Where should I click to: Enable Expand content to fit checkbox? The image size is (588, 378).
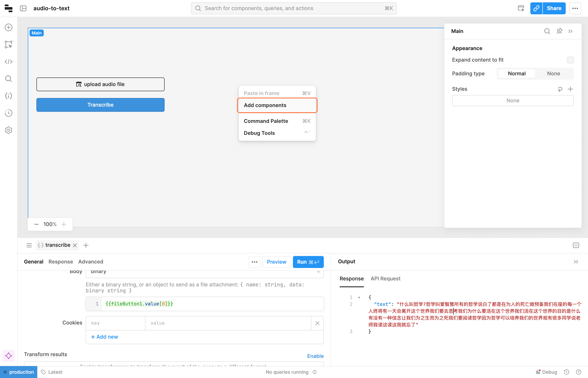[x=570, y=60]
